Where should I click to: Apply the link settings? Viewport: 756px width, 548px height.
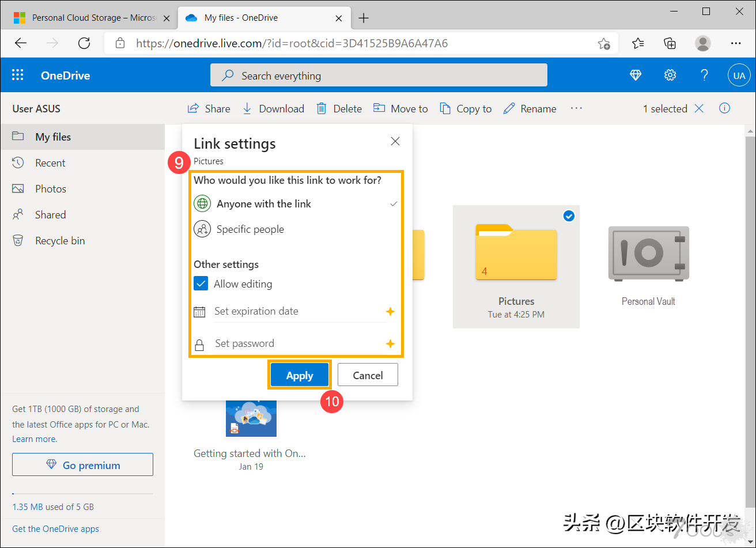click(299, 375)
